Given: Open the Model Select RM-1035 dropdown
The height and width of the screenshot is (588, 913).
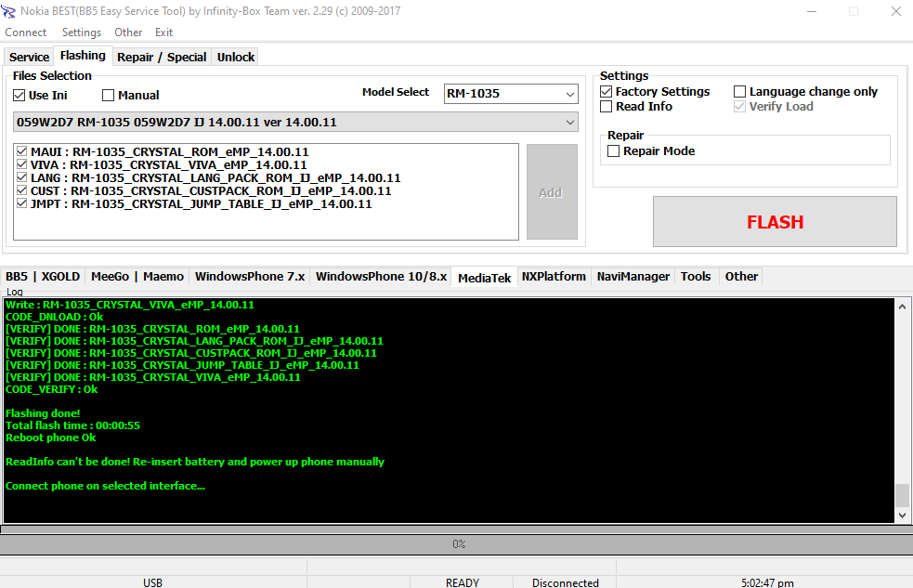Looking at the screenshot, I should click(511, 94).
